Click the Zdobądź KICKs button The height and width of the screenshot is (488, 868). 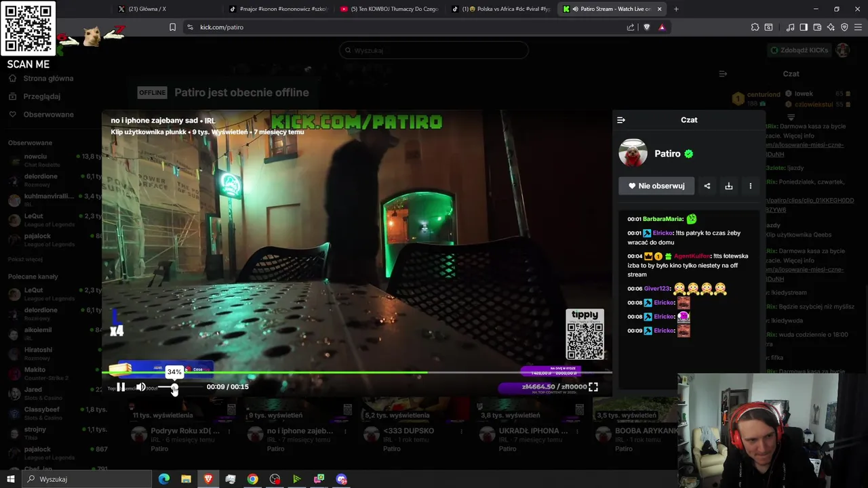(799, 50)
